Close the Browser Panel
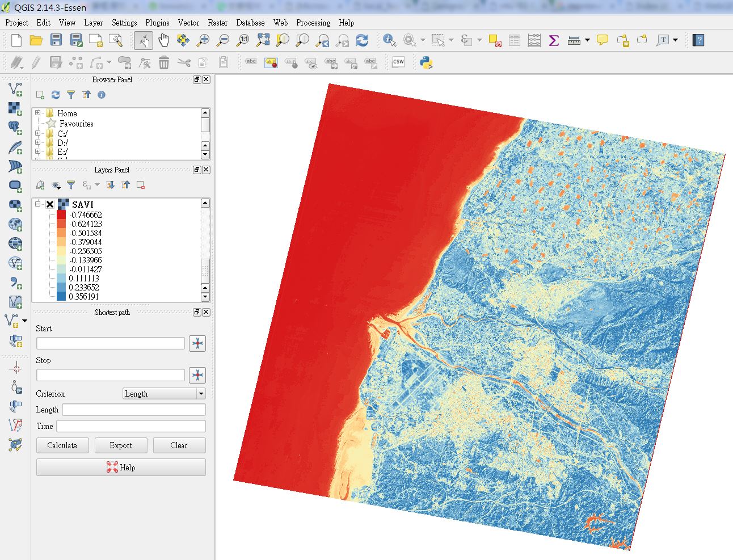The width and height of the screenshot is (733, 560). pyautogui.click(x=206, y=79)
